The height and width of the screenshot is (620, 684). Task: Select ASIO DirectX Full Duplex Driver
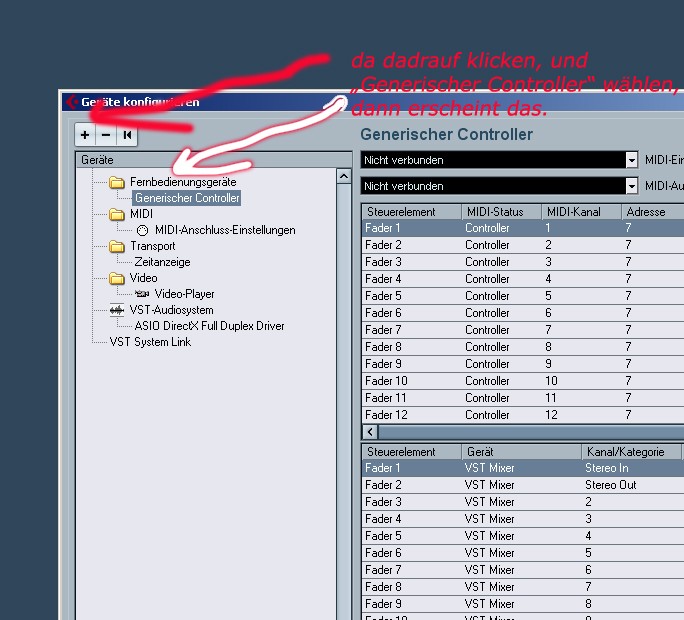point(209,326)
